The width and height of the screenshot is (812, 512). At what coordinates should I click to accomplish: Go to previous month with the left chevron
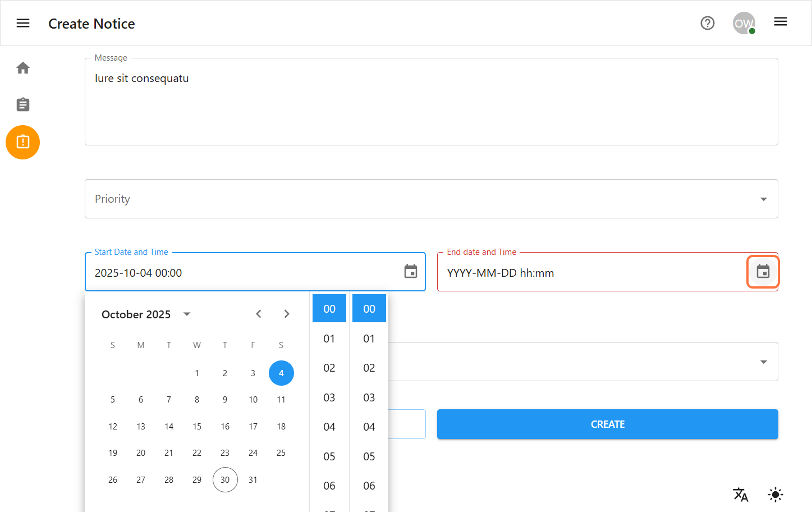pyautogui.click(x=259, y=314)
